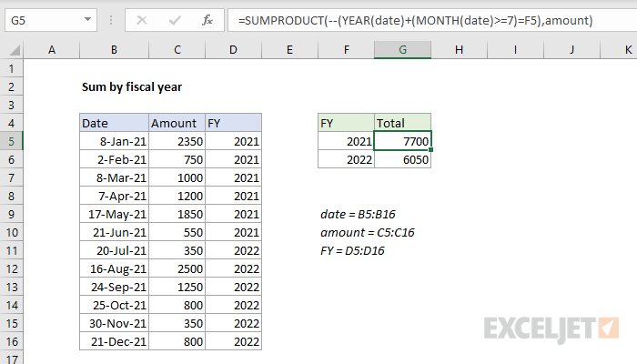This screenshot has height=364, width=637.
Task: Click the left table 'FY' header in D4
Action: click(x=234, y=123)
